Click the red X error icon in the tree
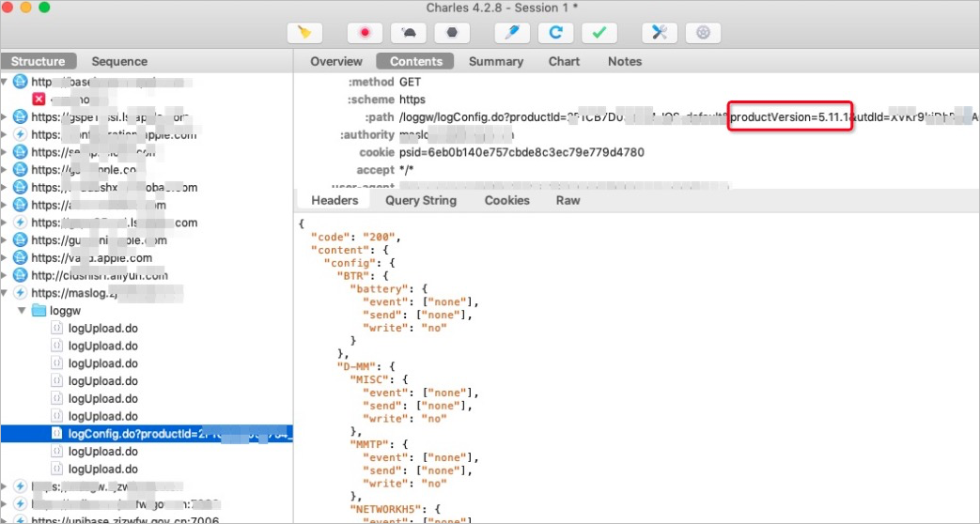 pos(39,100)
